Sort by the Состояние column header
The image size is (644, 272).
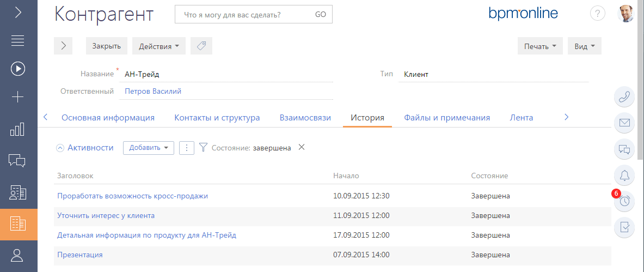(x=489, y=176)
